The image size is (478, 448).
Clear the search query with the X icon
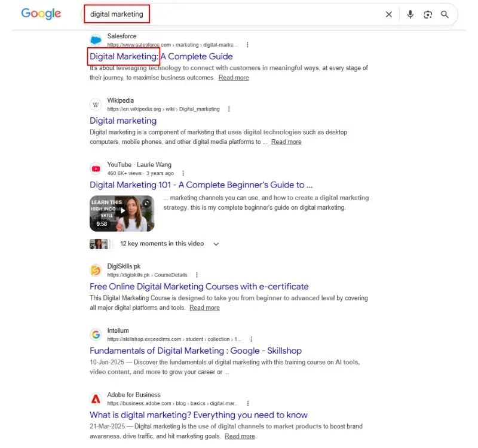389,14
